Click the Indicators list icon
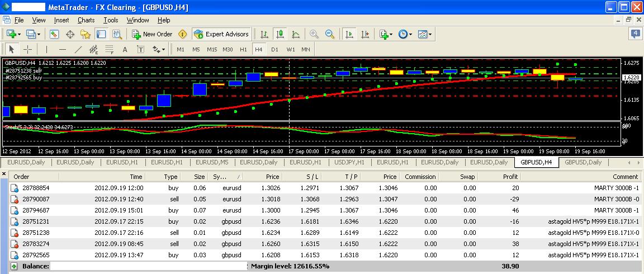 383,34
